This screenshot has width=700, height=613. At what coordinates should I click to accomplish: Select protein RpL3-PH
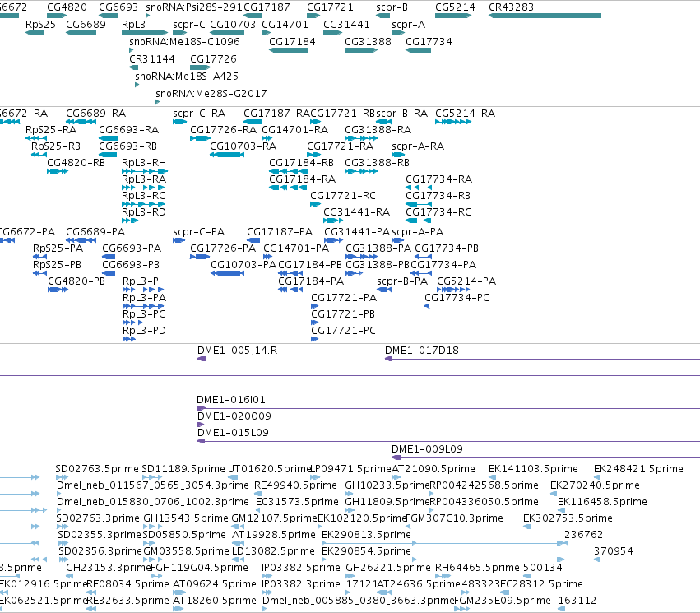(x=143, y=290)
